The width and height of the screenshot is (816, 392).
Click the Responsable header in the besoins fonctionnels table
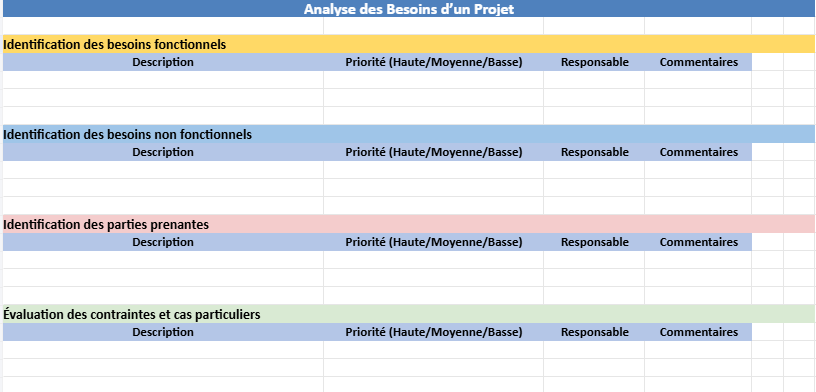click(x=594, y=62)
